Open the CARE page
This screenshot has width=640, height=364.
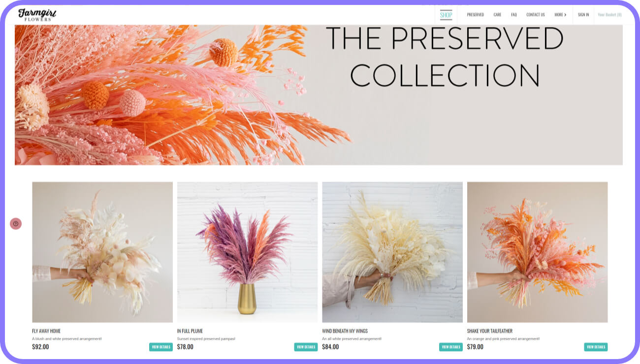pyautogui.click(x=498, y=15)
